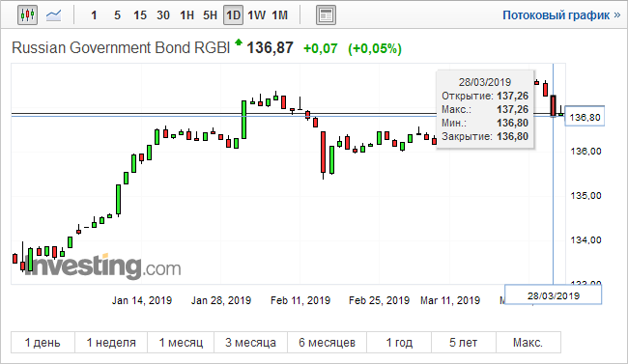Select the 1M monthly interval
This screenshot has height=364, width=628.
pos(279,15)
